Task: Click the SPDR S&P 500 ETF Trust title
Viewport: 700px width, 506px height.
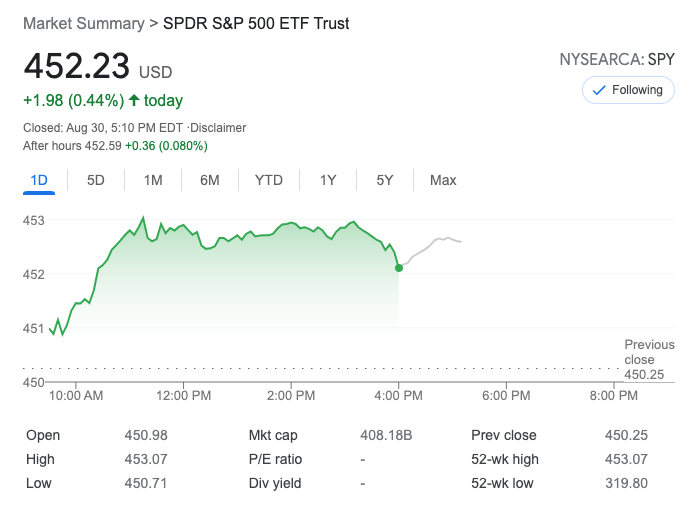Action: [256, 23]
